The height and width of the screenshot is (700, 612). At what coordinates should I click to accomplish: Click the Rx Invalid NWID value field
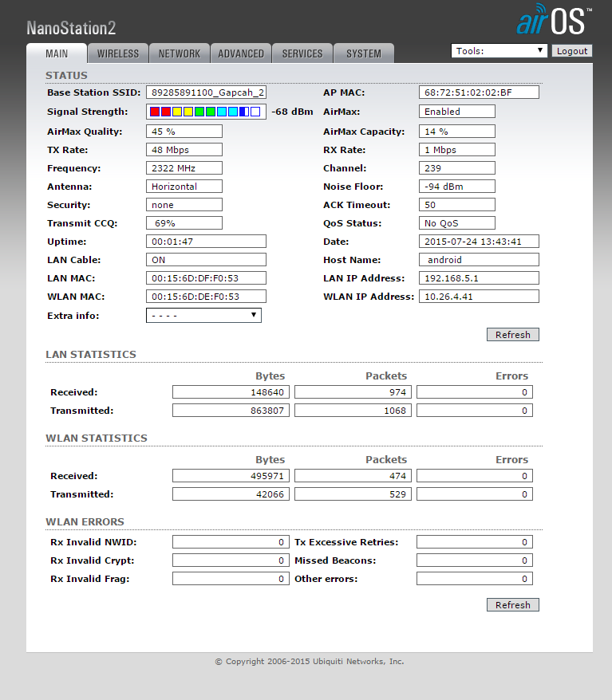pos(231,542)
